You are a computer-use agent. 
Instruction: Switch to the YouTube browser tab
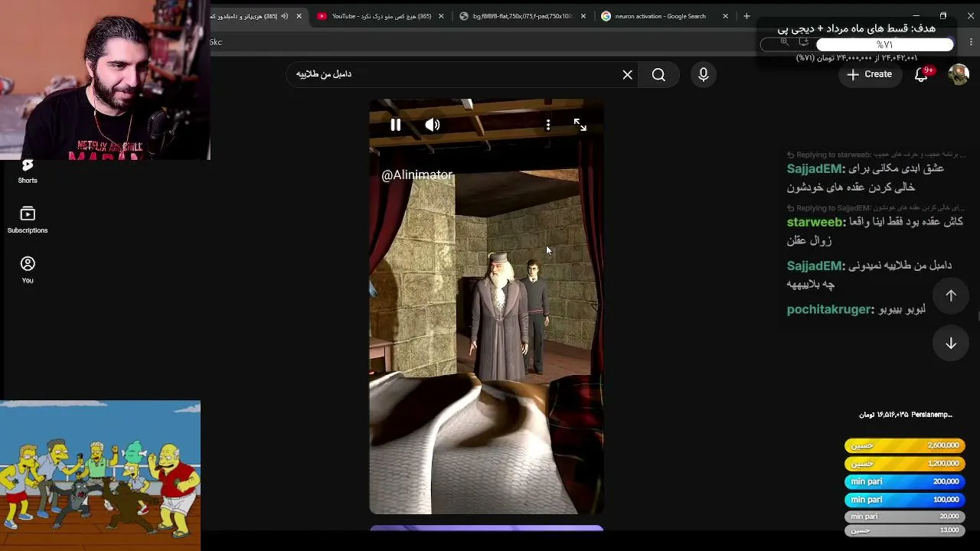[381, 16]
